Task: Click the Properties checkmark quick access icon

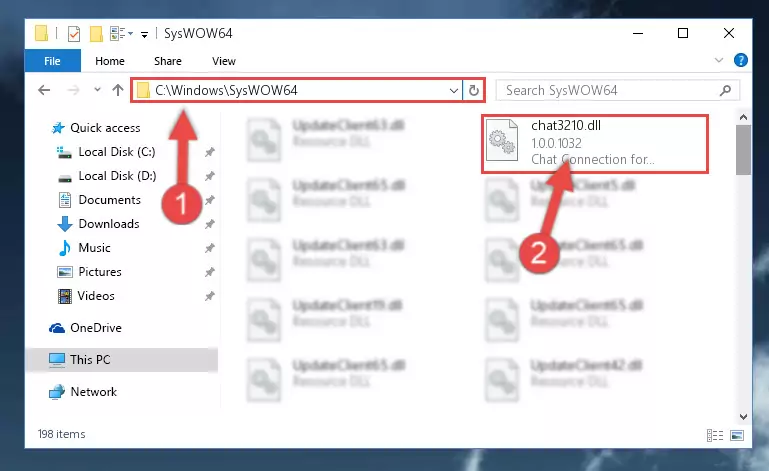Action: [x=74, y=34]
